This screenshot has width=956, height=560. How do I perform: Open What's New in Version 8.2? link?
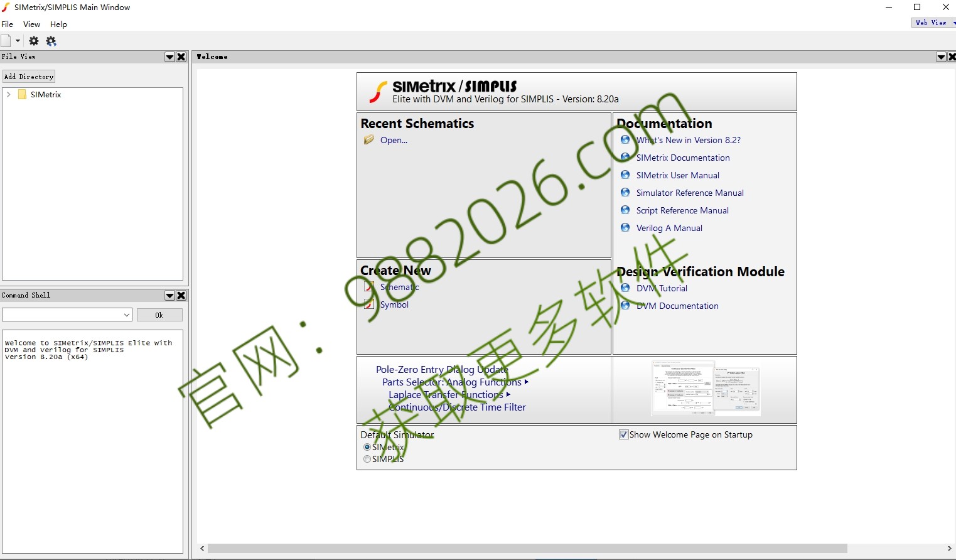tap(689, 140)
